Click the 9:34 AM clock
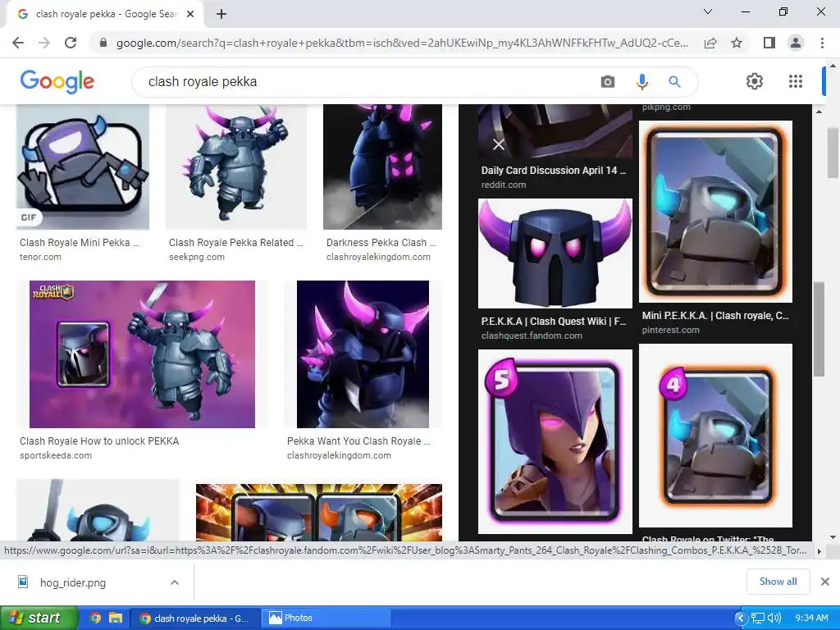This screenshot has width=840, height=630. pos(811,619)
